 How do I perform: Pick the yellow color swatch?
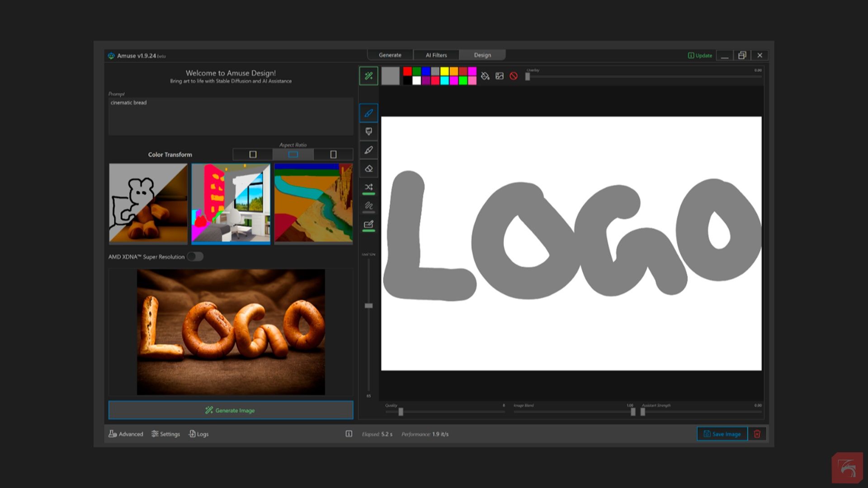click(x=444, y=71)
